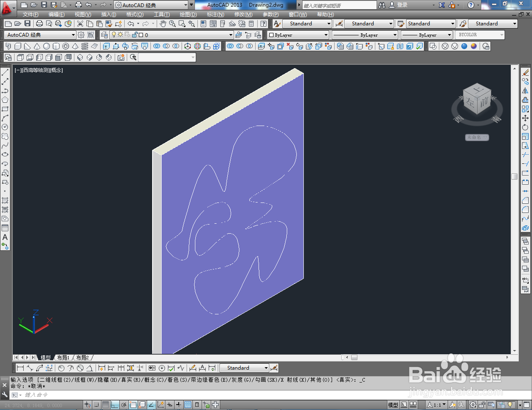The image size is (532, 410).
Task: Toggle the 模型 model space button
Action: [x=393, y=405]
